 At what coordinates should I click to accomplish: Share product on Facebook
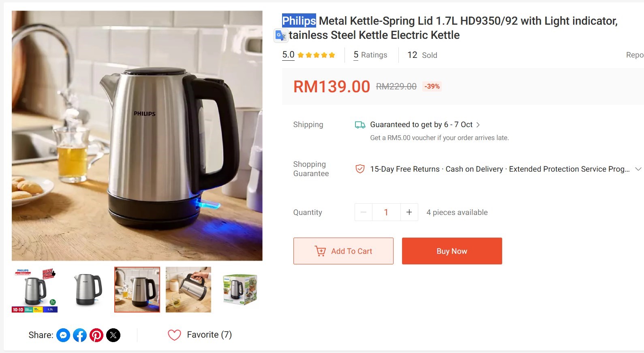[80, 335]
